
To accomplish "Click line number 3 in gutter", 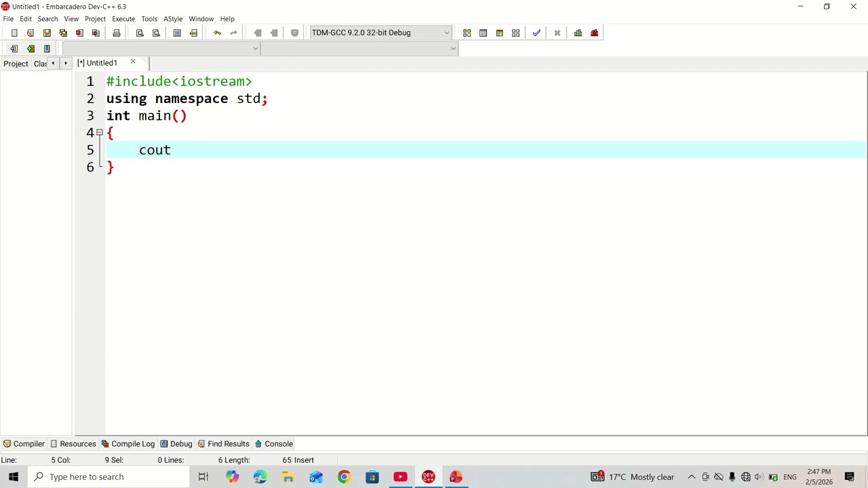I will (90, 116).
